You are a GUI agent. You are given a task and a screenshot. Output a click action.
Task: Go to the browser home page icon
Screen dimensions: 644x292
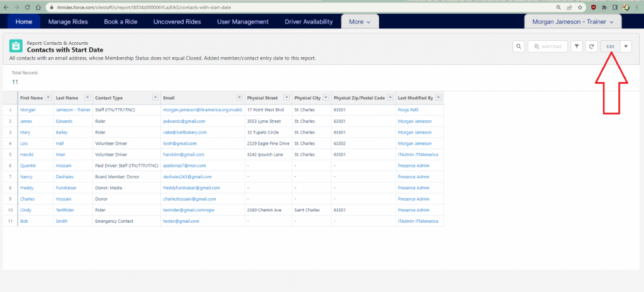coord(40,7)
